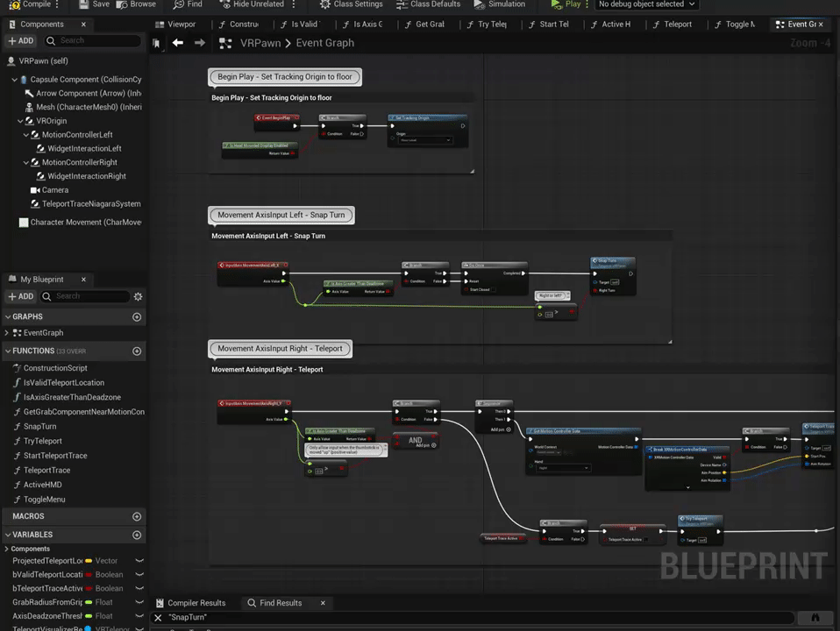This screenshot has width=840, height=631.
Task: Collapse the Capsule Component tree node
Action: click(14, 79)
